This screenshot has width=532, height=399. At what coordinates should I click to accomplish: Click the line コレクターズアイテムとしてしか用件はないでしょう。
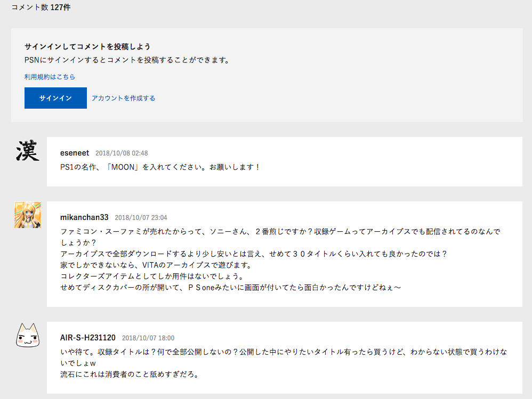[x=152, y=276]
